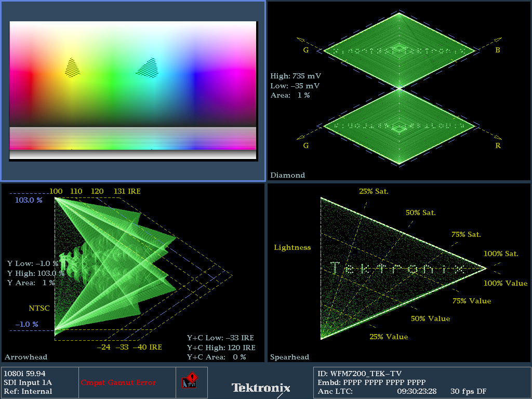The width and height of the screenshot is (532, 399).
Task: Click the ID: WFM7200_TEK-TV readout
Action: pos(360,374)
